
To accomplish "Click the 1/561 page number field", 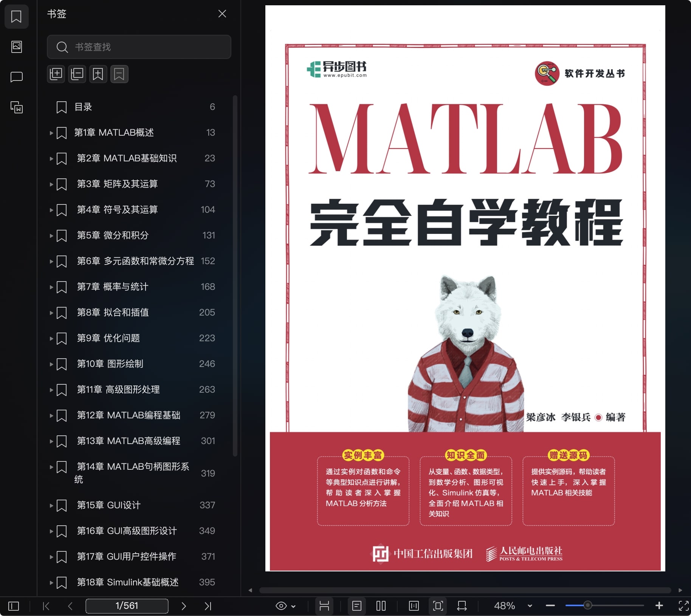I will (x=127, y=606).
